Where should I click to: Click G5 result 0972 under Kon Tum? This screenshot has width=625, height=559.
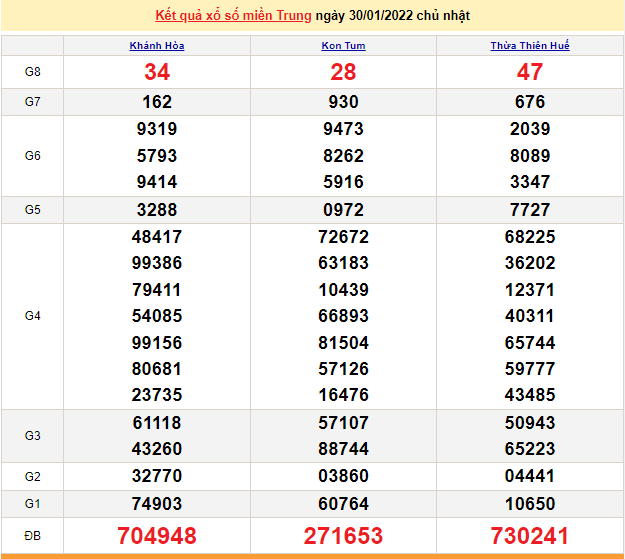click(x=344, y=210)
